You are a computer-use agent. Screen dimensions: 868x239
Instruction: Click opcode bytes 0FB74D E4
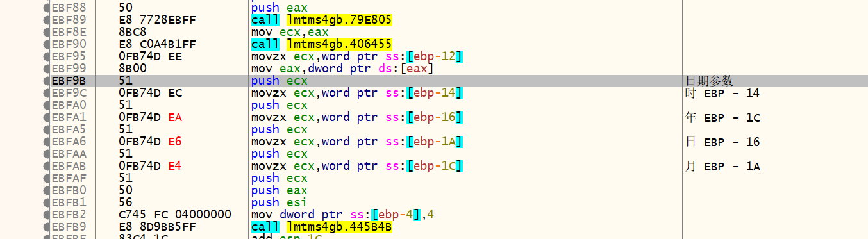[151, 166]
